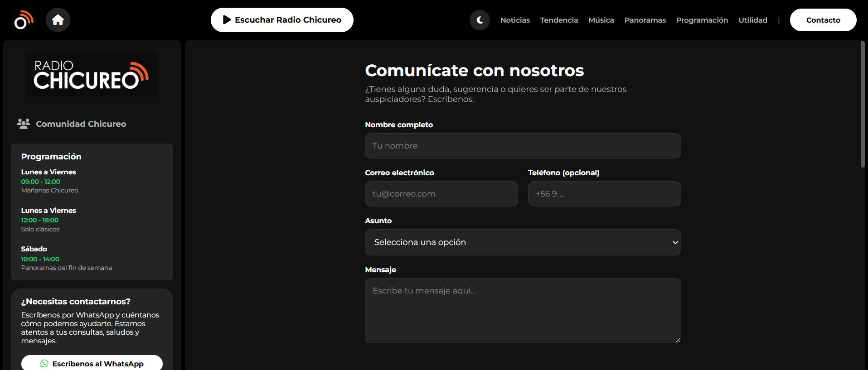Click the Comunidad Chicureo people icon
Image resolution: width=868 pixels, height=370 pixels.
coord(24,124)
